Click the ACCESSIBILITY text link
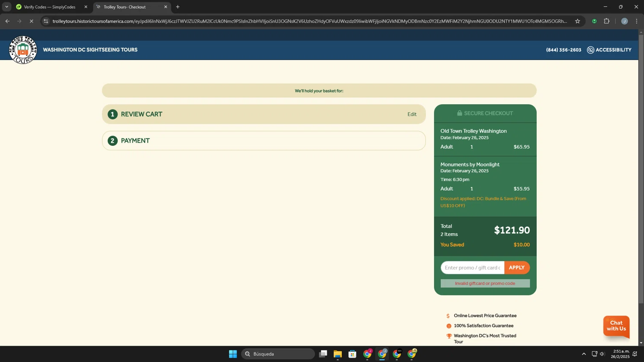This screenshot has width=644, height=362. tap(614, 50)
